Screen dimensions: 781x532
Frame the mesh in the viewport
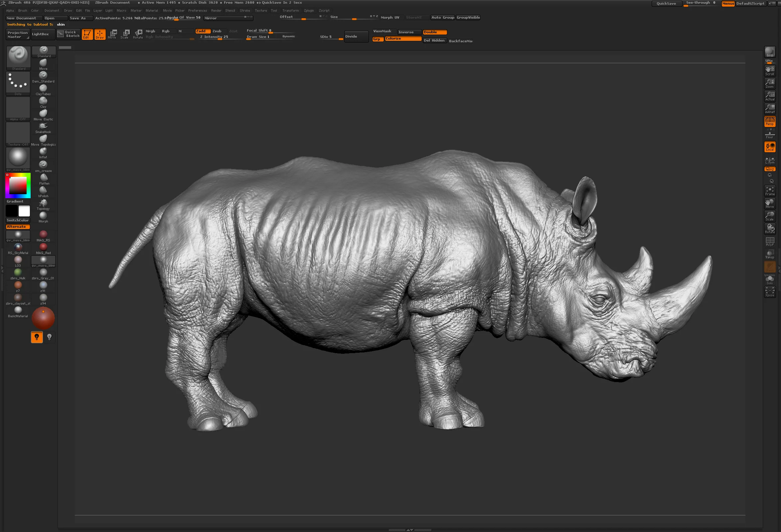point(770,191)
